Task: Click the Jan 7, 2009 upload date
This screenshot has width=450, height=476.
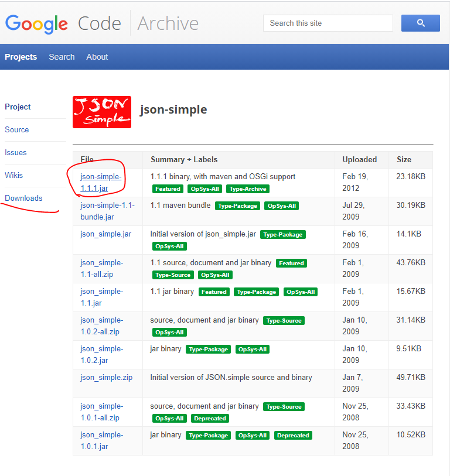Action: [x=353, y=383]
